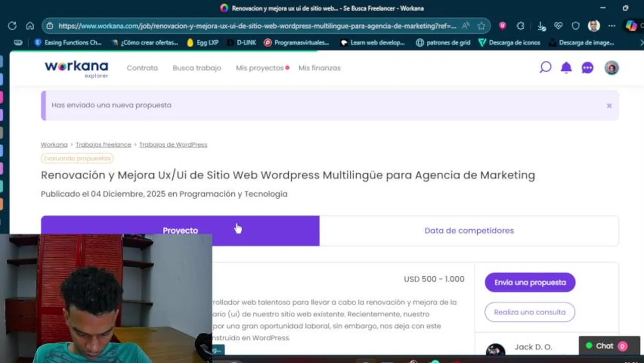Click the Workana explorer logo
Screen dimensions: 644x363
76,69
